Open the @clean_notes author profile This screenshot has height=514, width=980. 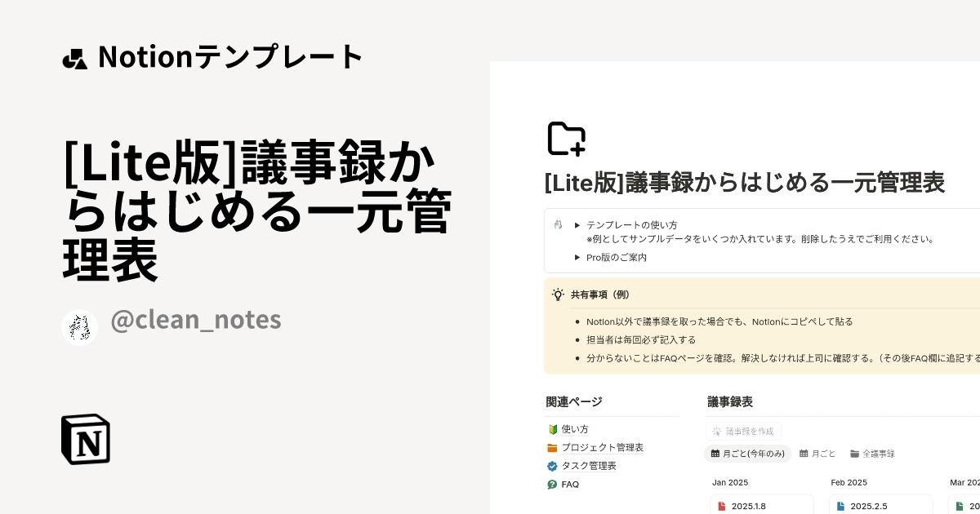196,319
